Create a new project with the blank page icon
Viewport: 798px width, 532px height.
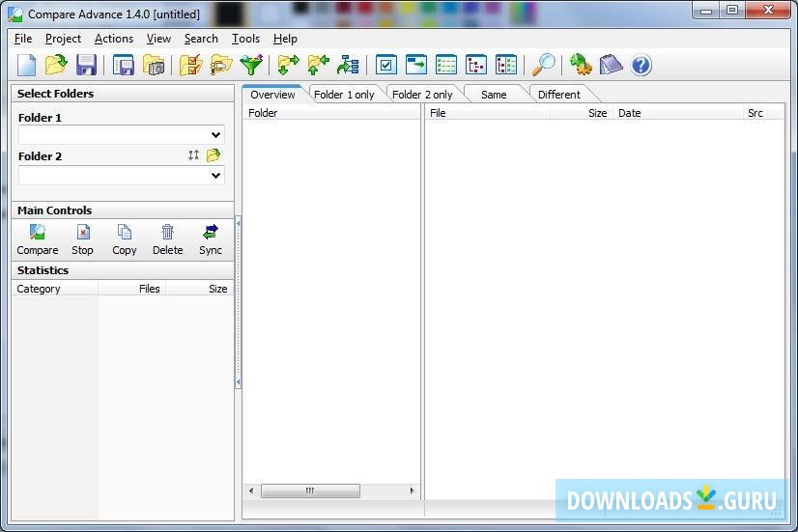click(x=26, y=65)
